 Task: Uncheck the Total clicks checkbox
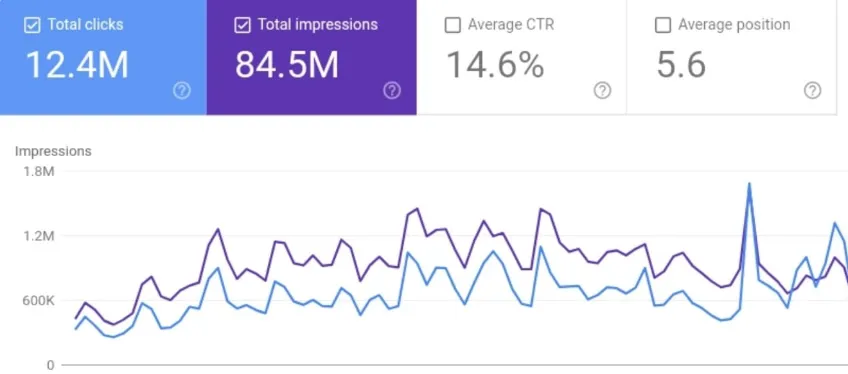point(32,25)
